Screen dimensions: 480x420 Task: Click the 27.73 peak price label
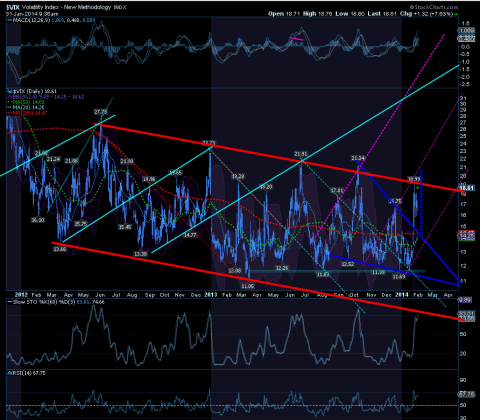pyautogui.click(x=101, y=112)
